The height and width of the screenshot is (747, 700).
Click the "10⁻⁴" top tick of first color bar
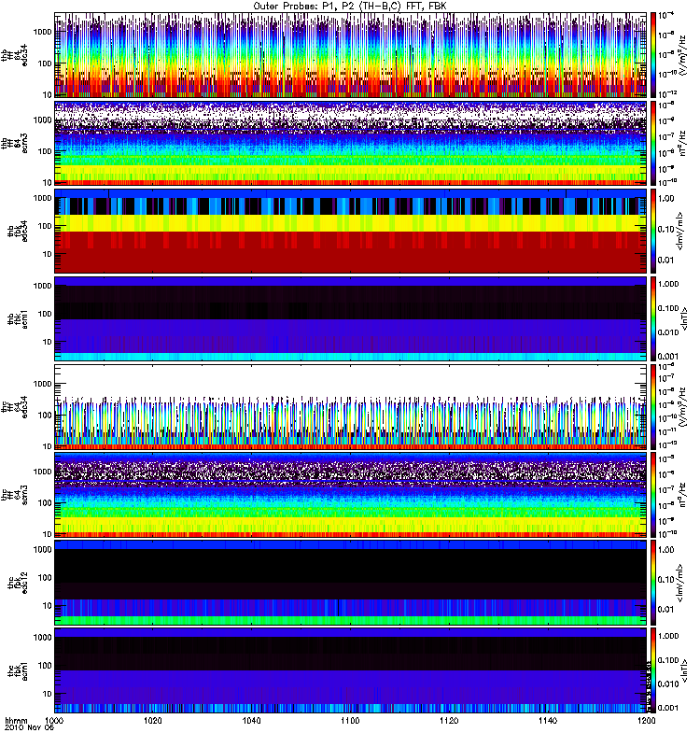665,15
